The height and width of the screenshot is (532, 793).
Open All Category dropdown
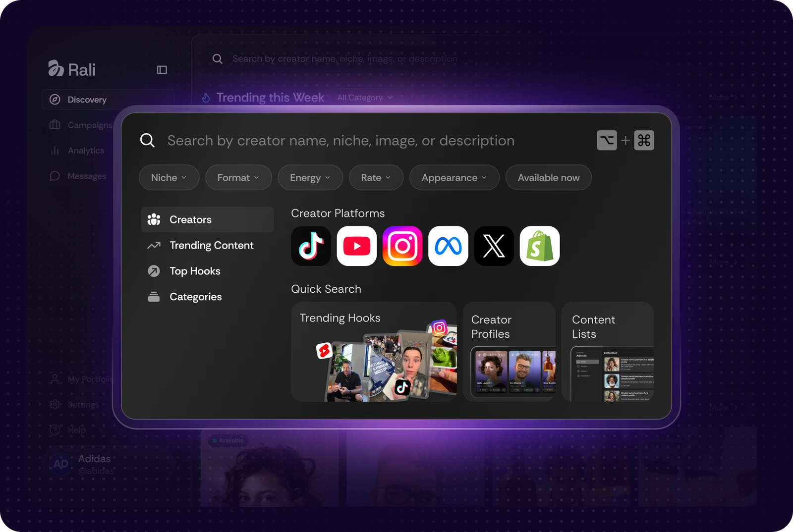365,98
